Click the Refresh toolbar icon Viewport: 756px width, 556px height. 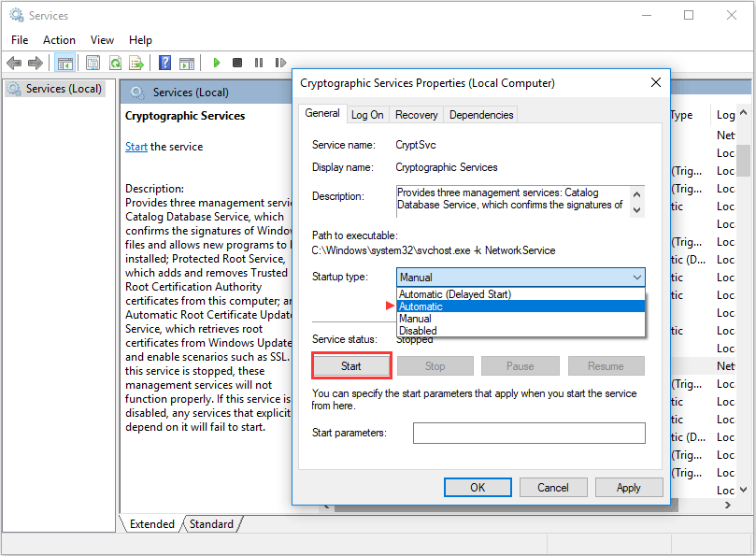click(115, 63)
